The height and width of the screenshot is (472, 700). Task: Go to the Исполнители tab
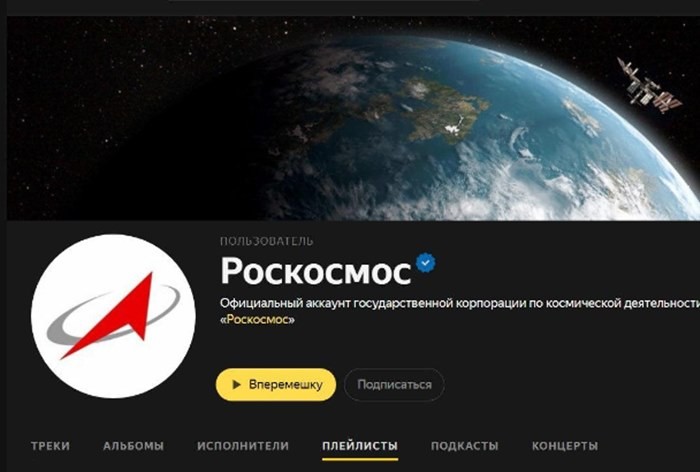click(x=243, y=446)
